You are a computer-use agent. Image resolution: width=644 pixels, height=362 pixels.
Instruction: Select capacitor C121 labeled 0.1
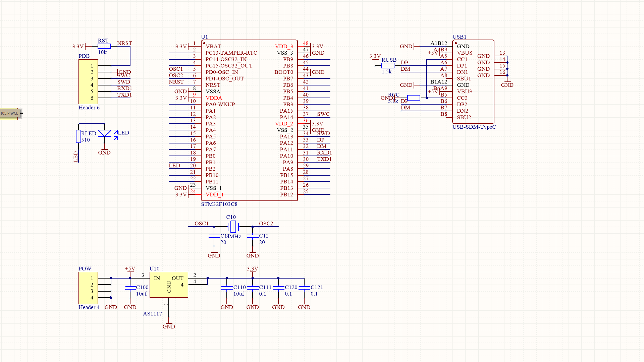coord(304,288)
